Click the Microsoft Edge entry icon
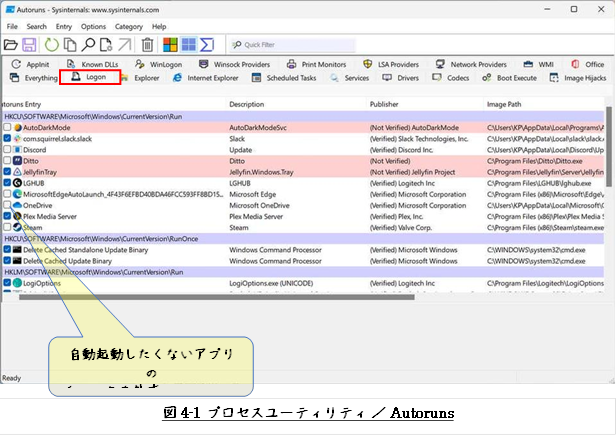 click(18, 194)
